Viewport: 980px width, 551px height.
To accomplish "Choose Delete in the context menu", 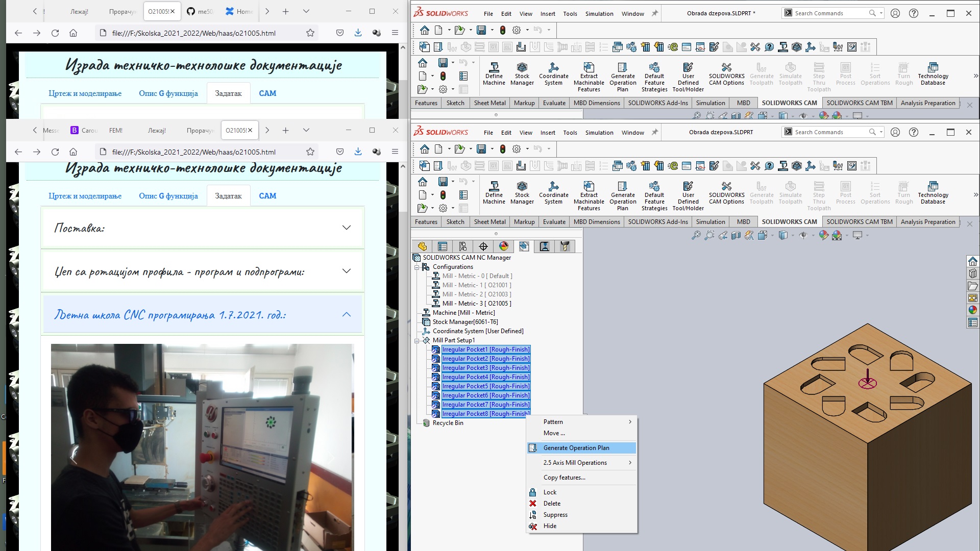I will pos(582,504).
